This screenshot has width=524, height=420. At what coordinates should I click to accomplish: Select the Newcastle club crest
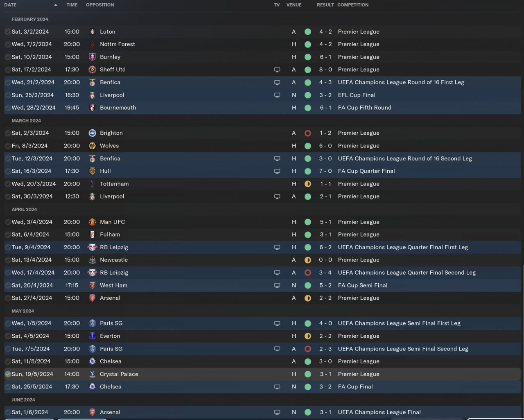click(x=92, y=260)
